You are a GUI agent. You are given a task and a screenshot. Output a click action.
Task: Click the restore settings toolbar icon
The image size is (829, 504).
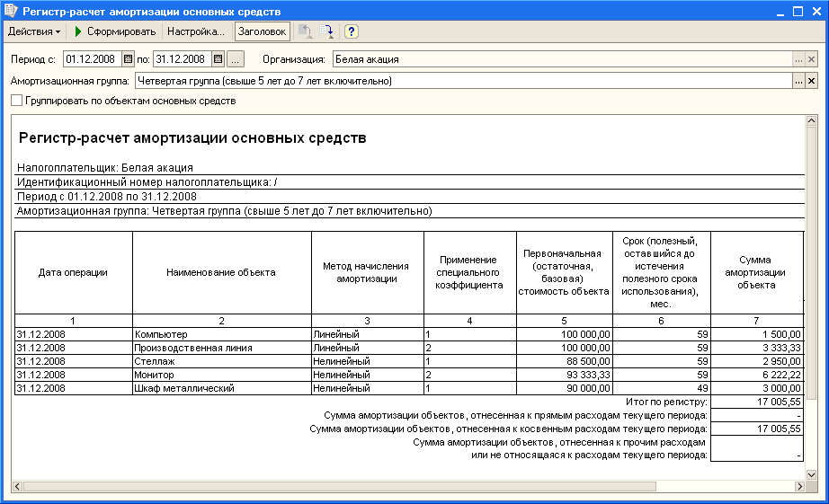click(306, 31)
